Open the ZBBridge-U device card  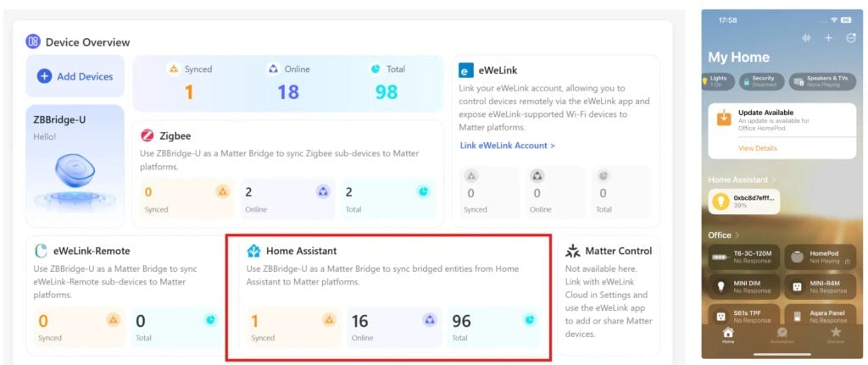click(75, 166)
